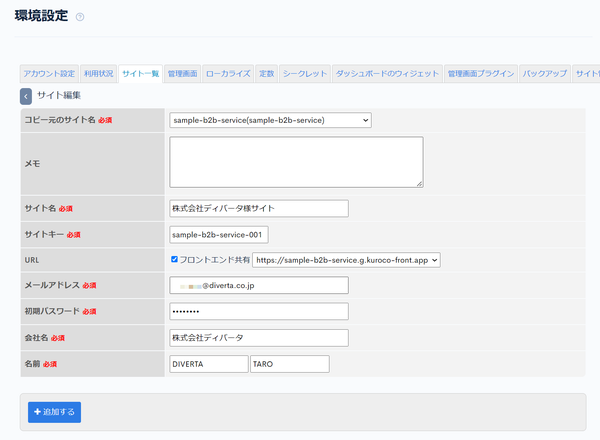The height and width of the screenshot is (440, 600).
Task: Switch to the 利用状況 tab
Action: coord(99,73)
